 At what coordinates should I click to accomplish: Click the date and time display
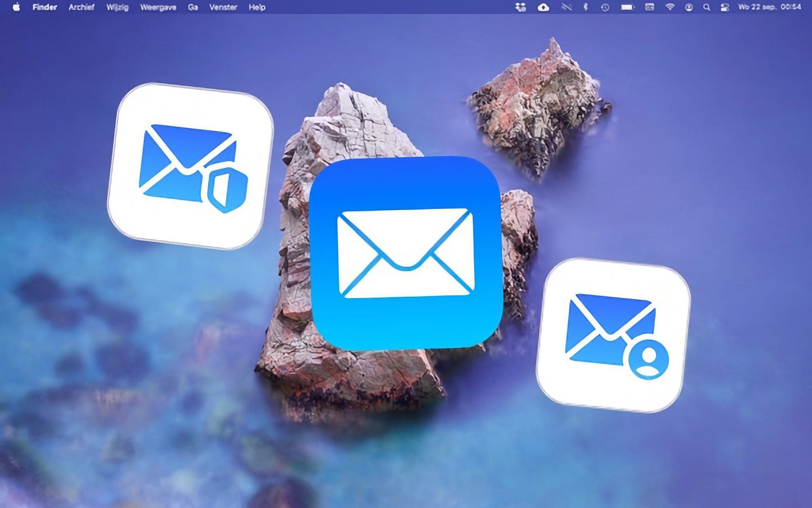coord(769,7)
